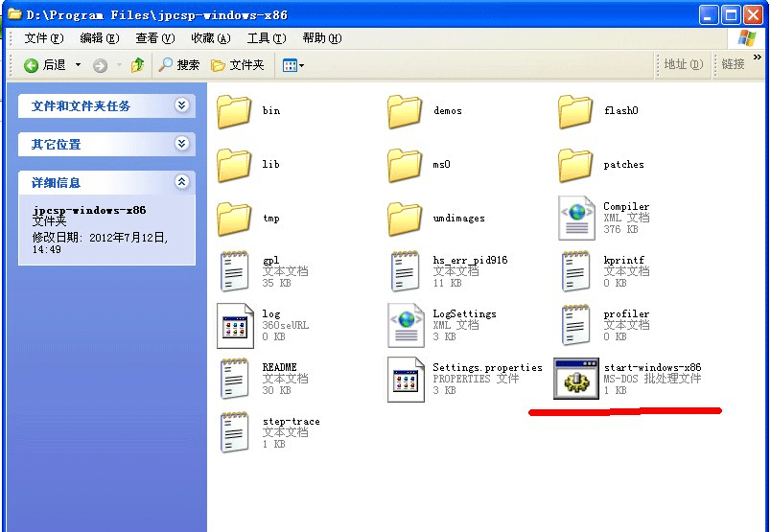Click the 文件和文件夹任务 header text

[81, 106]
